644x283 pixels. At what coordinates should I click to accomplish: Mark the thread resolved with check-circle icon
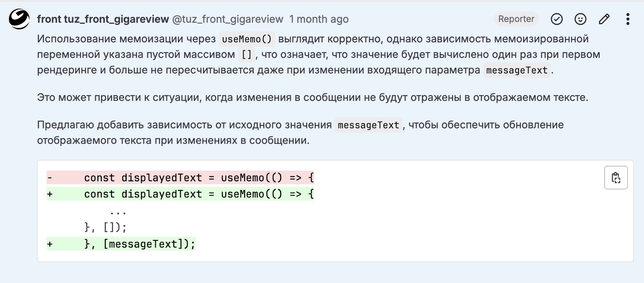(x=557, y=19)
